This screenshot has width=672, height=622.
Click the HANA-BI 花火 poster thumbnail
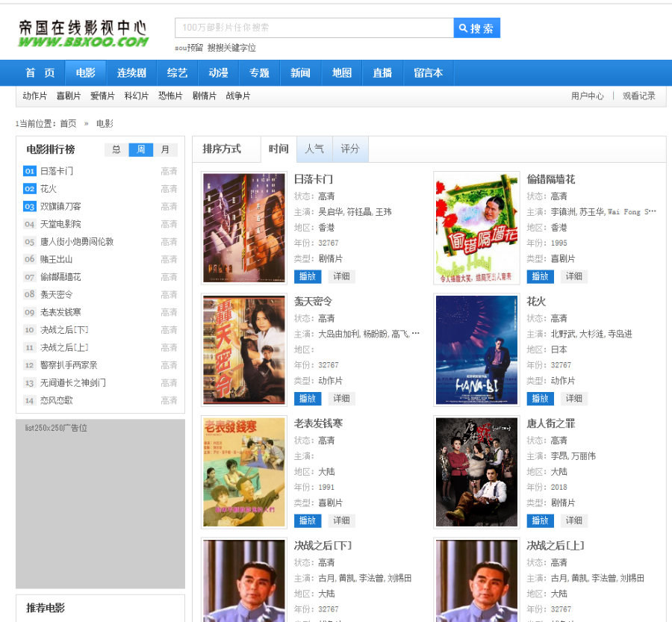pos(476,349)
